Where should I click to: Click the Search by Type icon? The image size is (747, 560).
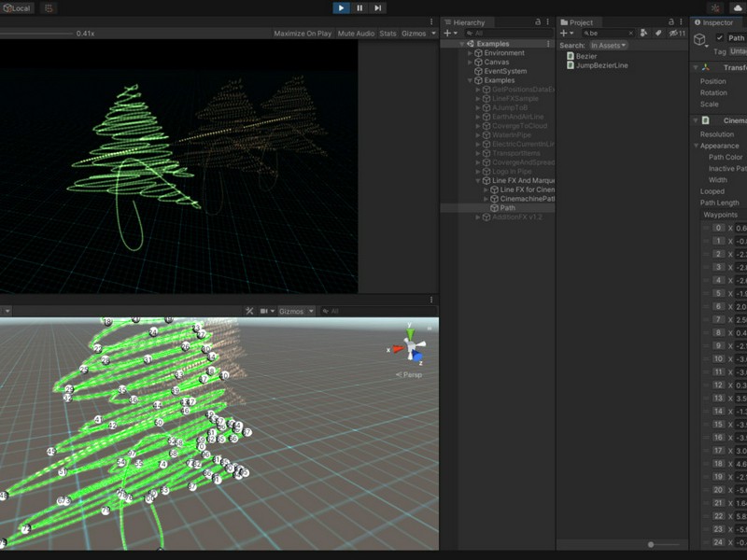click(643, 33)
